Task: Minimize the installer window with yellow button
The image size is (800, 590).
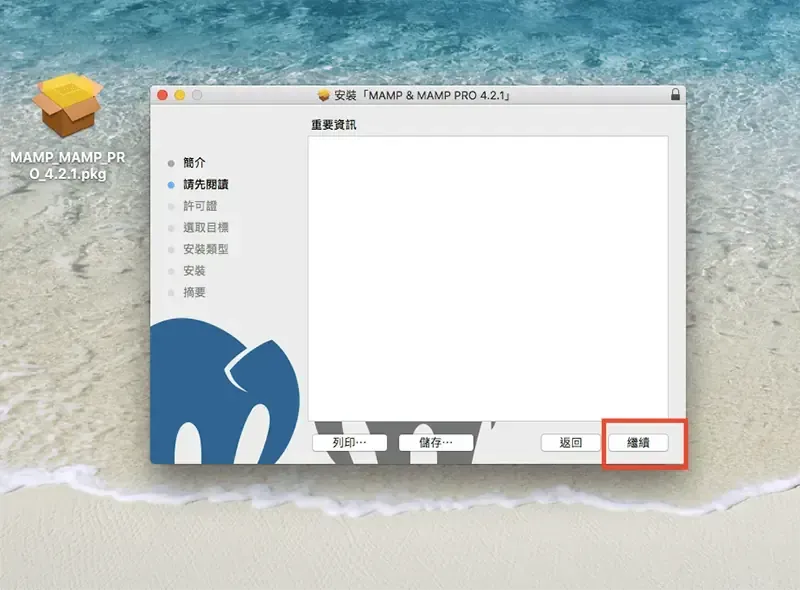Action: [180, 95]
